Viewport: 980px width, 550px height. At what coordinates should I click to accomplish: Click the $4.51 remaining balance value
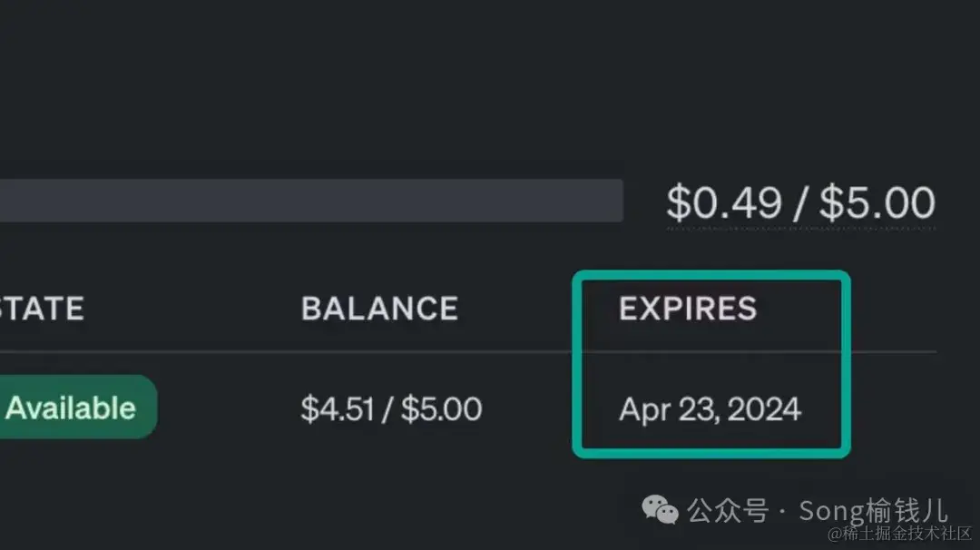(x=338, y=409)
